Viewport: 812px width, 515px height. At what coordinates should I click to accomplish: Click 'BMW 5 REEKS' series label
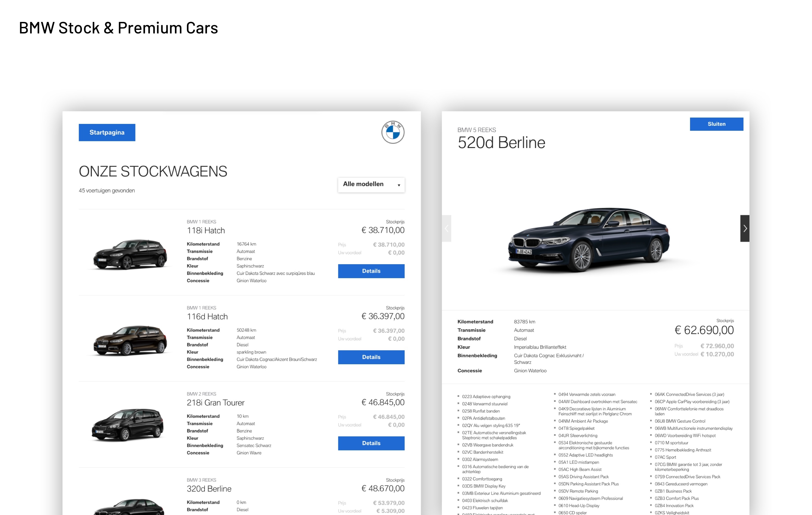pos(476,130)
